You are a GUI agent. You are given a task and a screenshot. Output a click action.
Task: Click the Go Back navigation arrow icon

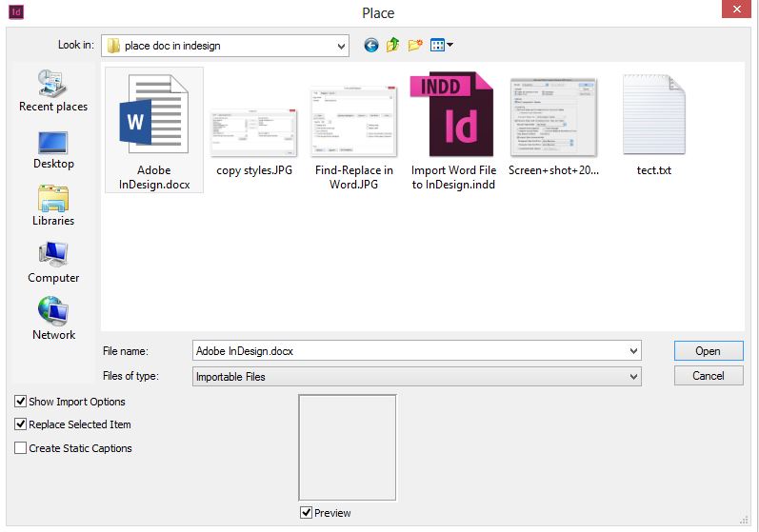coord(370,46)
